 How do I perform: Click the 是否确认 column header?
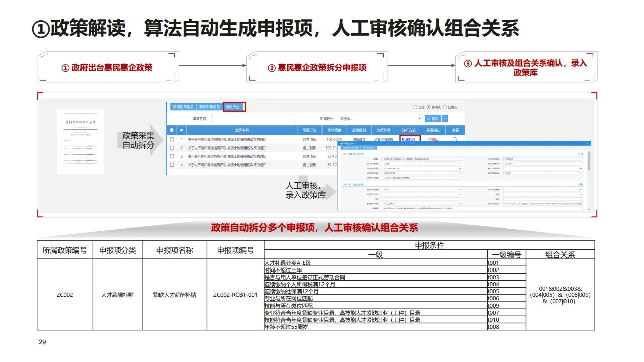(433, 130)
